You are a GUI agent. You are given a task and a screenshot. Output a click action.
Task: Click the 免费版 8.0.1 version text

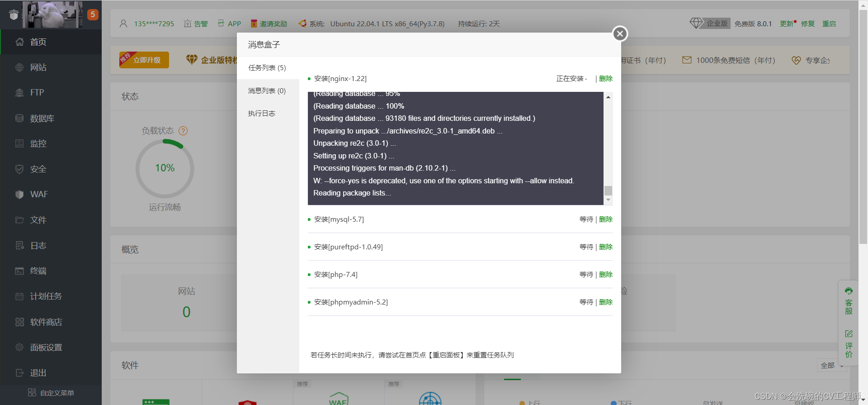point(753,24)
